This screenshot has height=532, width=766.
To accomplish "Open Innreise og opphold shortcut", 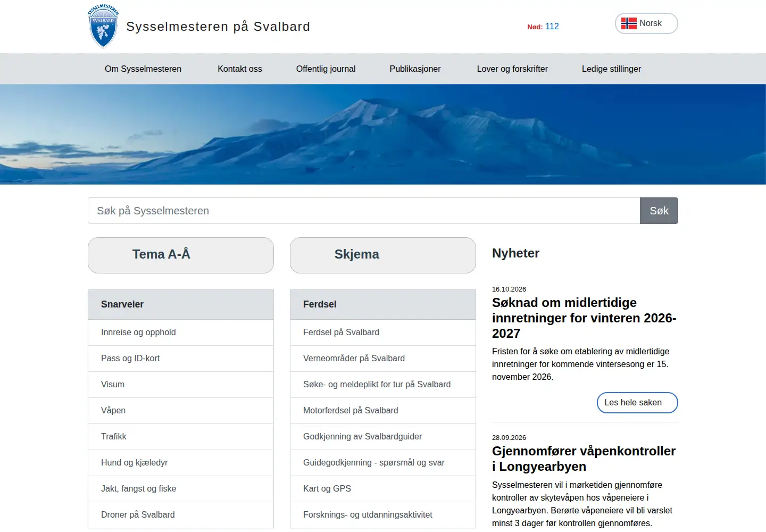I will pos(181,332).
